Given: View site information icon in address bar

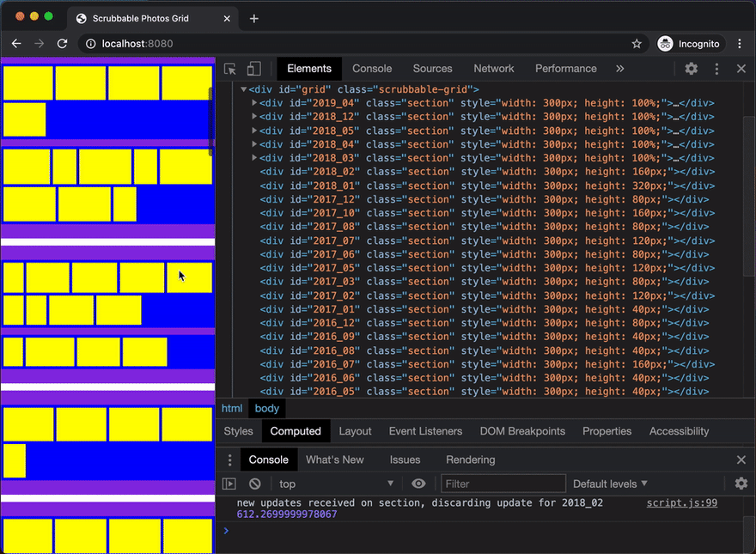Looking at the screenshot, I should pos(91,44).
